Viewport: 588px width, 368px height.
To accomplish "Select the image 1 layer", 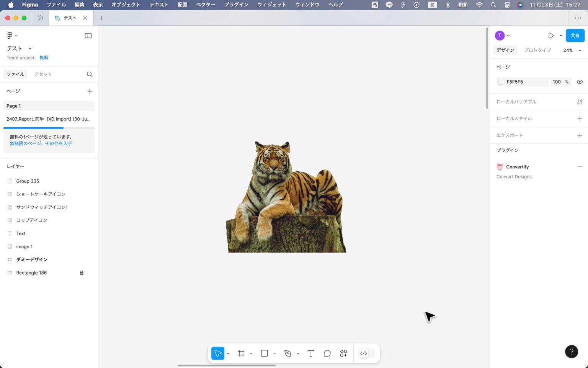I will point(24,246).
